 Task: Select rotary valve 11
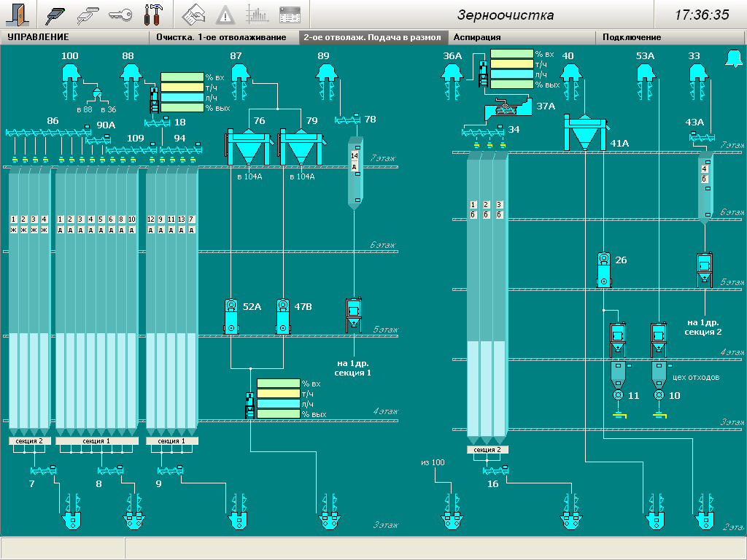coord(619,395)
